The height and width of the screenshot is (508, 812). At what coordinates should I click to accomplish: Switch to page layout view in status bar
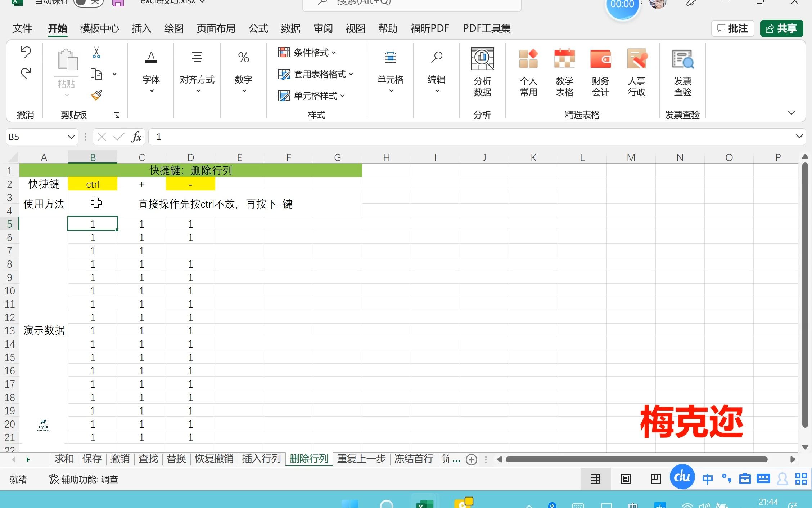[625, 479]
